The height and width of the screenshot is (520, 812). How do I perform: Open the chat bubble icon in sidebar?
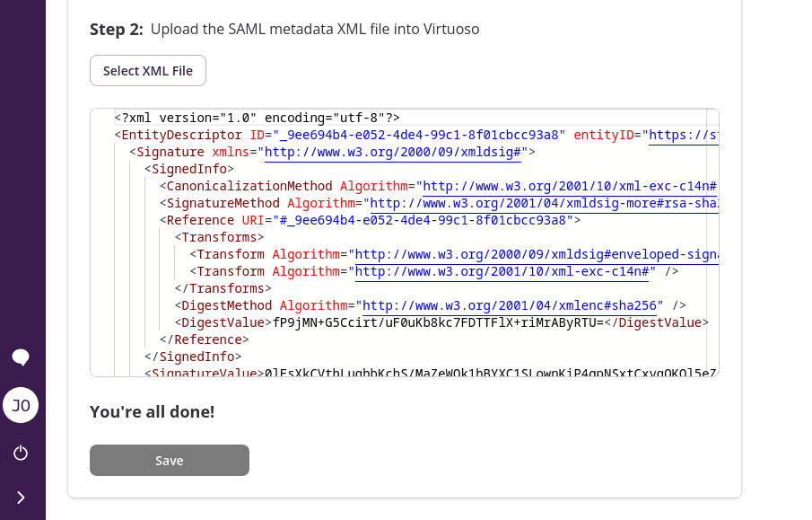[21, 357]
